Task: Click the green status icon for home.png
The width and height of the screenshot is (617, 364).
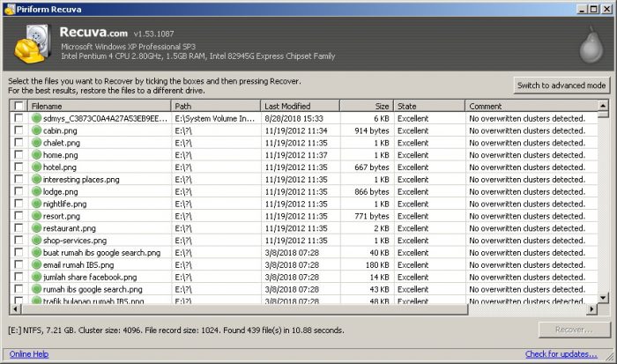Action: 37,154
